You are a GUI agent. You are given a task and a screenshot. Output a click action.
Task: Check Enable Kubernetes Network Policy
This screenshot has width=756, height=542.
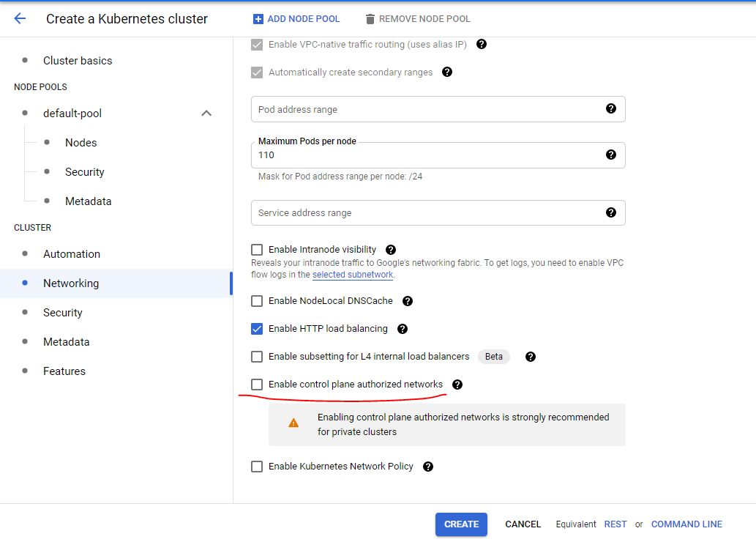[257, 467]
